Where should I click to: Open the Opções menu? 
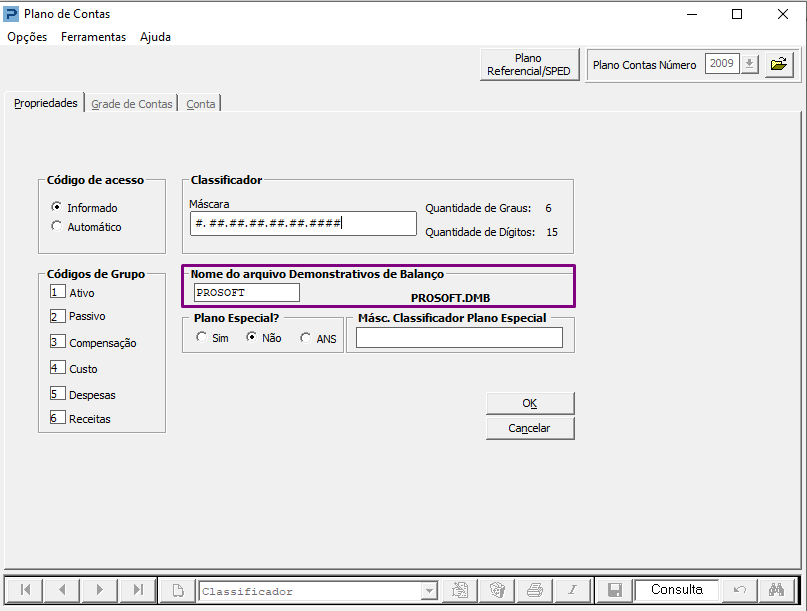click(x=27, y=37)
